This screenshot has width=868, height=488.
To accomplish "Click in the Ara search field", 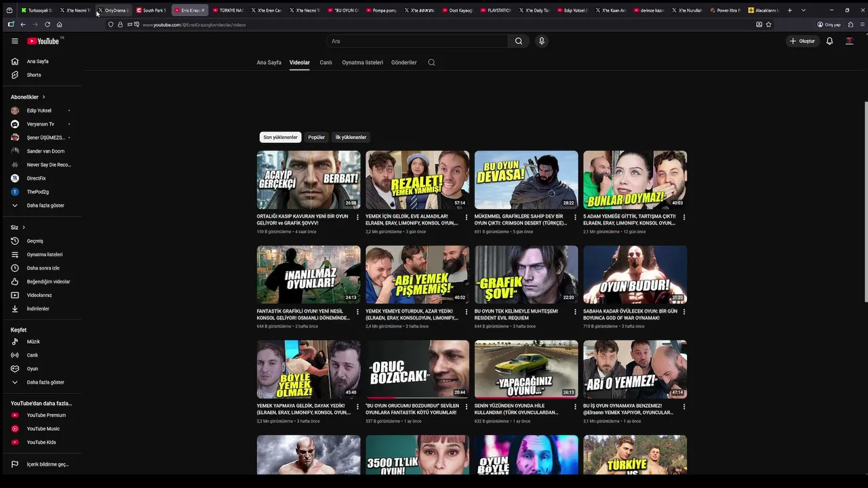I will pos(417,41).
